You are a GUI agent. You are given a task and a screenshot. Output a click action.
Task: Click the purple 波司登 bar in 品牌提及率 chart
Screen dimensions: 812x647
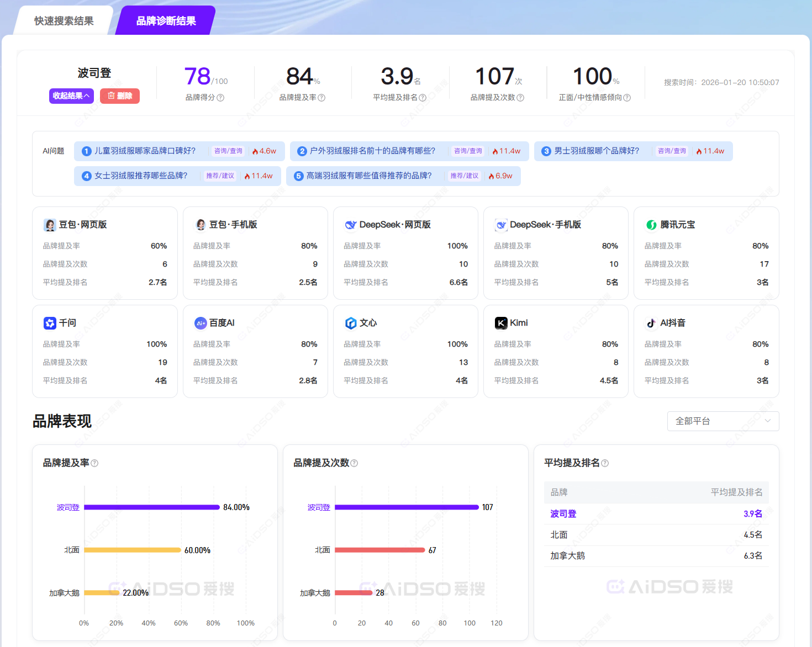152,507
